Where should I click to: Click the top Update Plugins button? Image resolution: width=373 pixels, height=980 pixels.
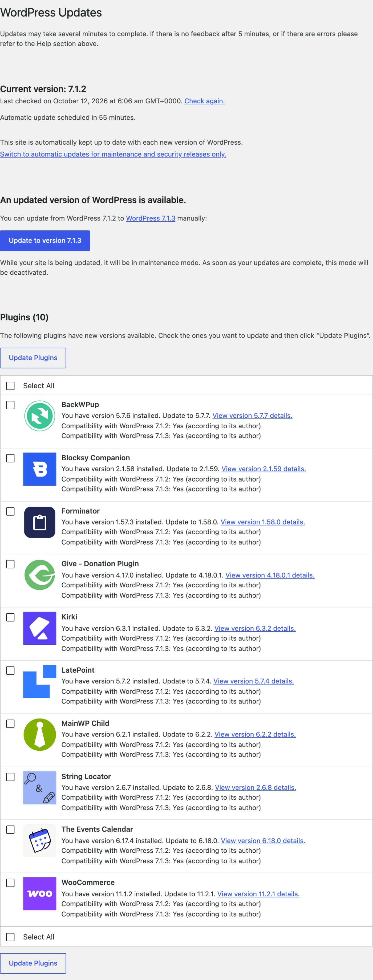[x=33, y=358]
